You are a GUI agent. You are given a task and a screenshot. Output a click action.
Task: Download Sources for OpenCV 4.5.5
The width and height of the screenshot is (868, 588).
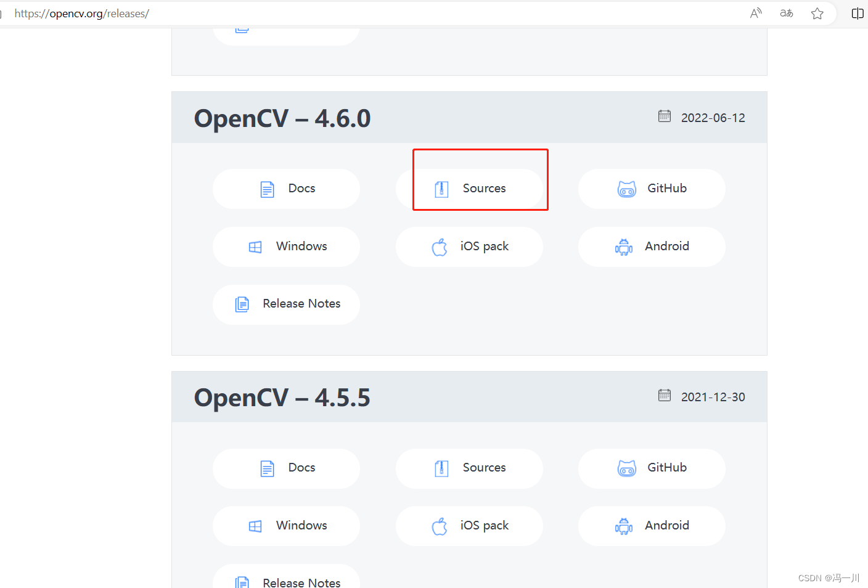pos(469,468)
